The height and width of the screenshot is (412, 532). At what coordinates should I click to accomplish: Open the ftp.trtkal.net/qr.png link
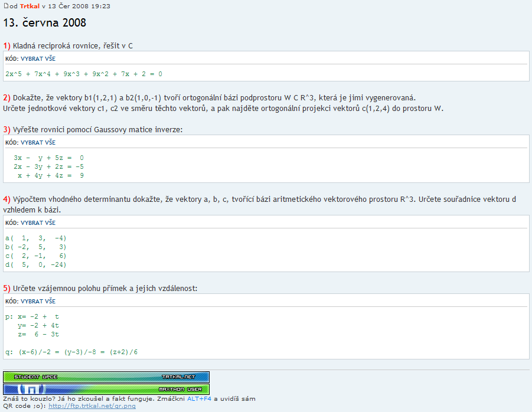click(92, 406)
